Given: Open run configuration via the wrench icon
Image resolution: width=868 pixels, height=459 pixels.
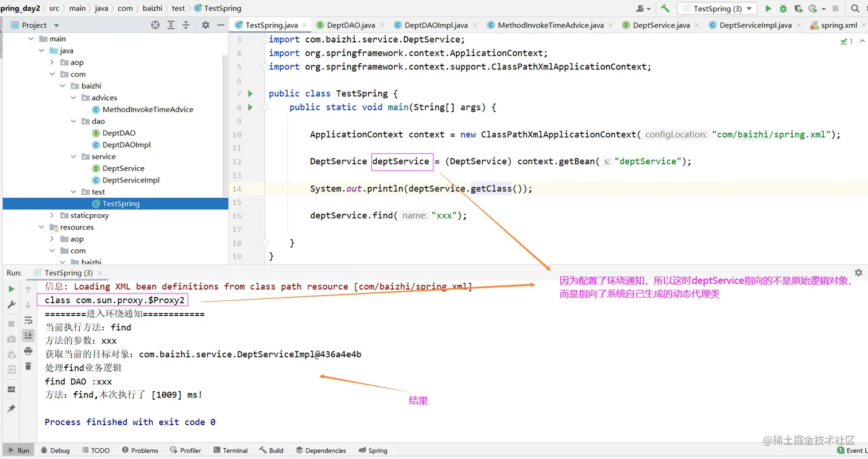Looking at the screenshot, I should click(x=11, y=305).
